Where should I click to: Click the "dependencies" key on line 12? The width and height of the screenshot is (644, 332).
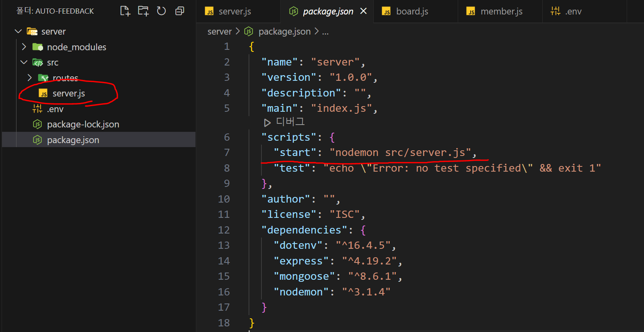(x=304, y=230)
